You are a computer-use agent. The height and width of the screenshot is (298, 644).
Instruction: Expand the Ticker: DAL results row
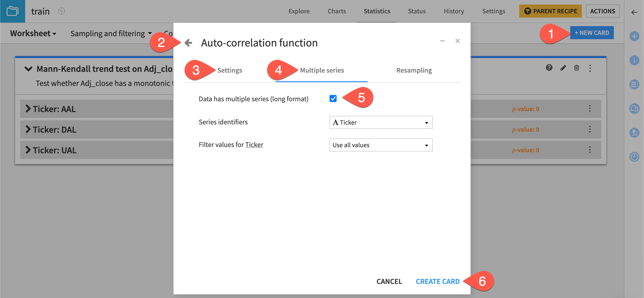point(29,129)
